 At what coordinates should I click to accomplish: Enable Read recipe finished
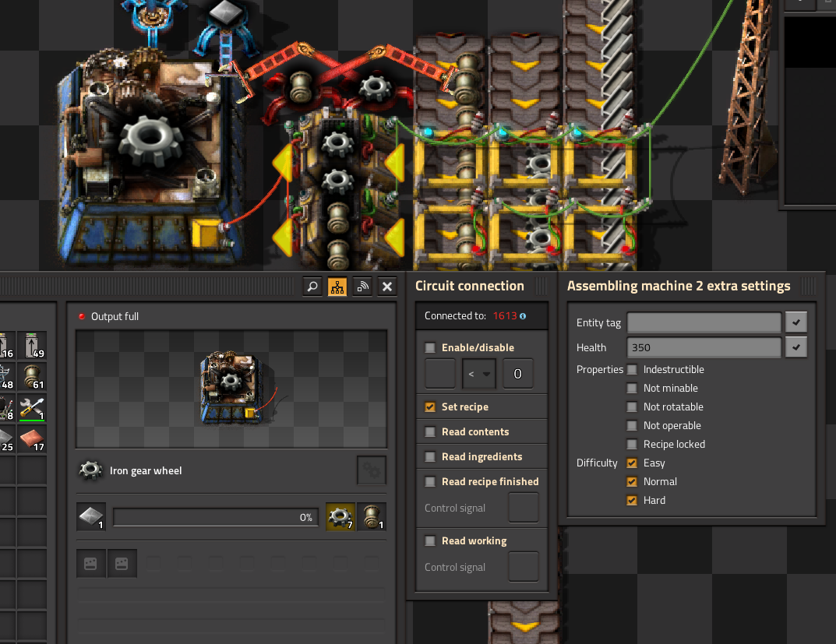[430, 482]
